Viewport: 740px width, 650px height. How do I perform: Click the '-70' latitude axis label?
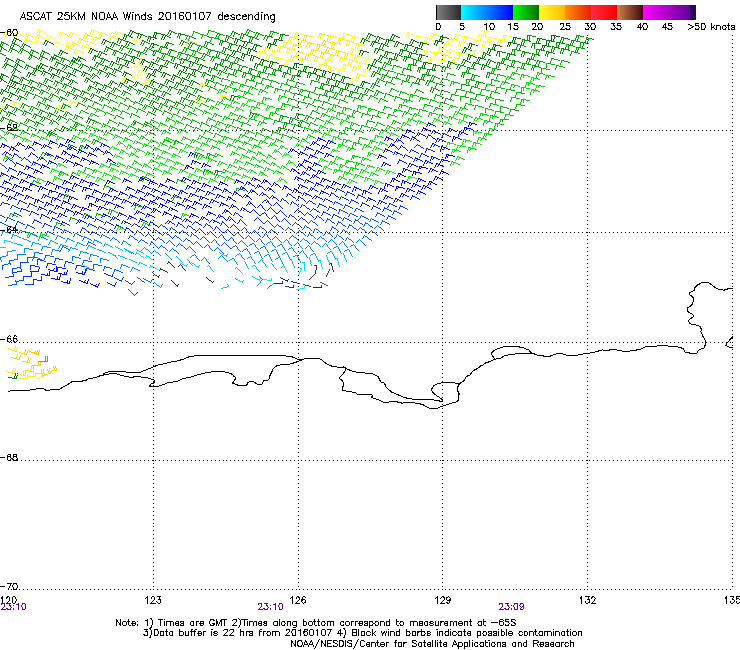point(9,586)
